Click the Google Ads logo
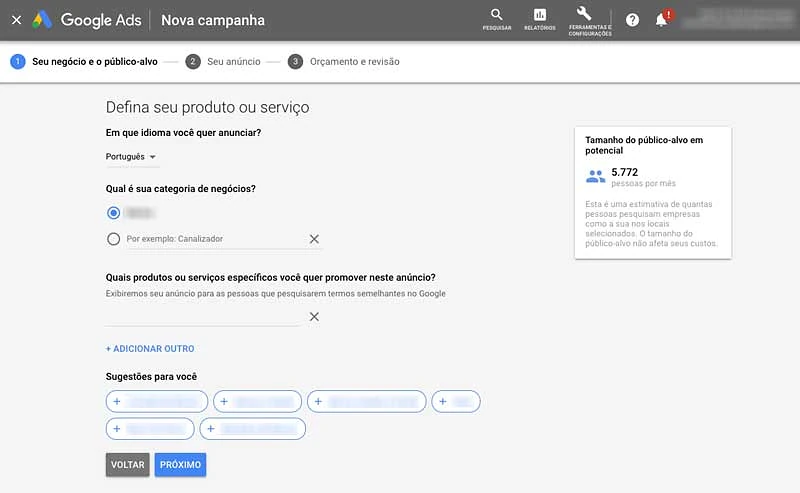The height and width of the screenshot is (493, 800). (87, 20)
